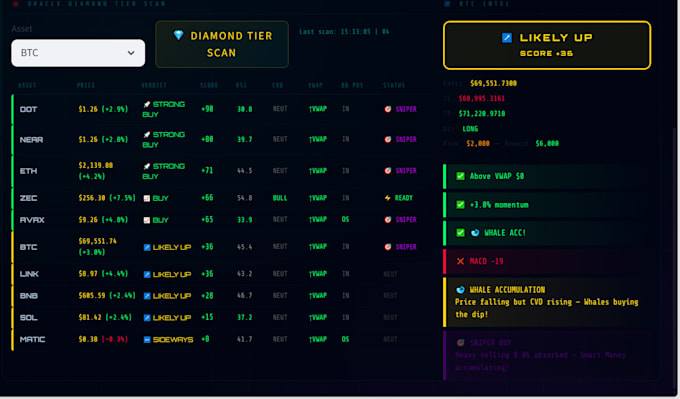Click the blue arrow icon in the LINK row verdict
Image resolution: width=680 pixels, height=399 pixels.
(x=147, y=275)
